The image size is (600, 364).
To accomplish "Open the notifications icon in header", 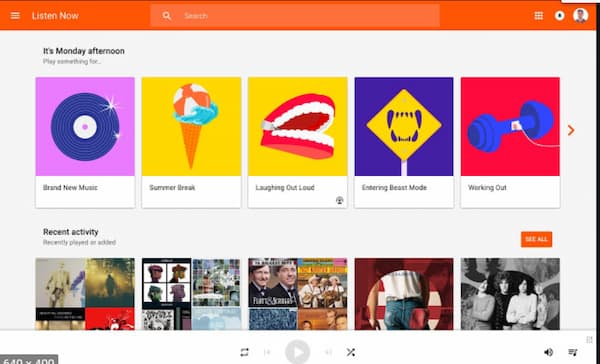I will [x=559, y=16].
